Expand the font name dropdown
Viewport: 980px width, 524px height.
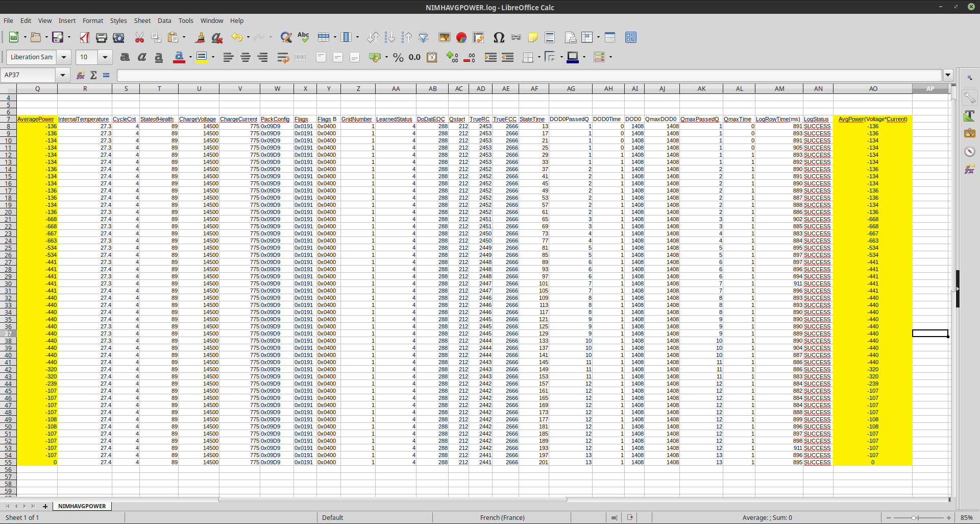tap(64, 57)
